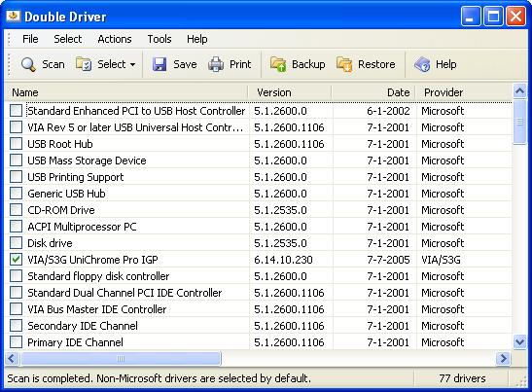Click the Save floppy disk icon
532x392 pixels.
160,64
